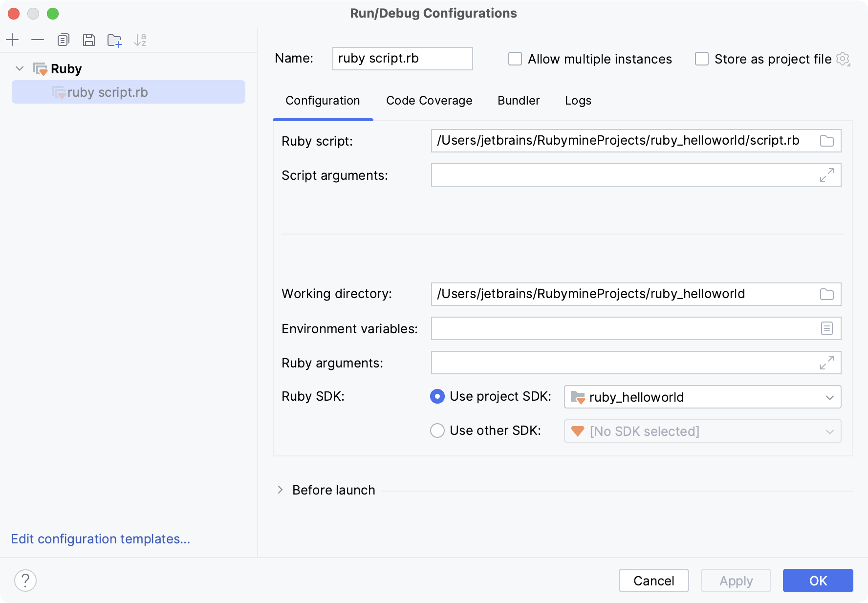This screenshot has height=603, width=868.
Task: Open Store as project file settings gear
Action: click(x=843, y=59)
